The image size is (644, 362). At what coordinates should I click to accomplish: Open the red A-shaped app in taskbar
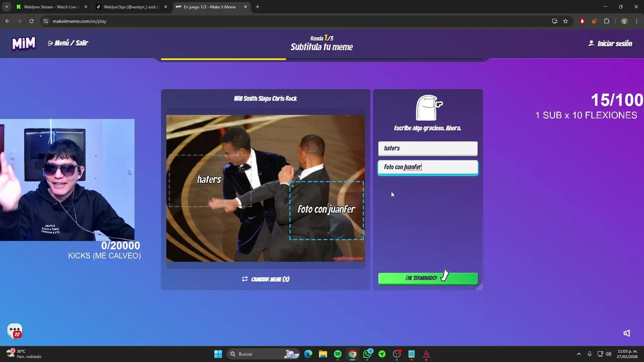coord(426,354)
